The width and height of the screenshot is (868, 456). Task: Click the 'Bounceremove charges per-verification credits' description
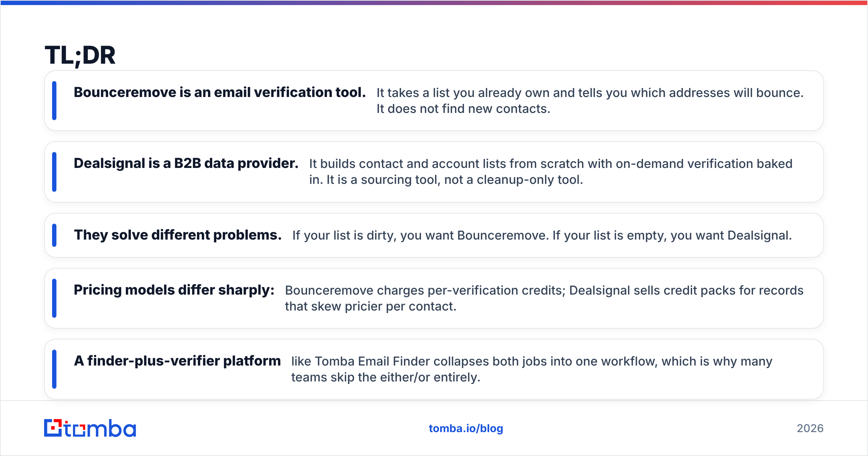425,291
